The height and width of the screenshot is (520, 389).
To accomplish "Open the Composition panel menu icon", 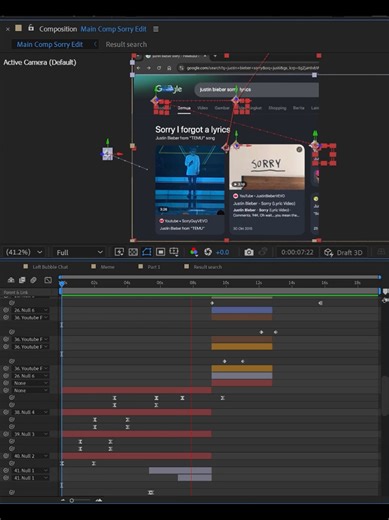I will (x=156, y=29).
